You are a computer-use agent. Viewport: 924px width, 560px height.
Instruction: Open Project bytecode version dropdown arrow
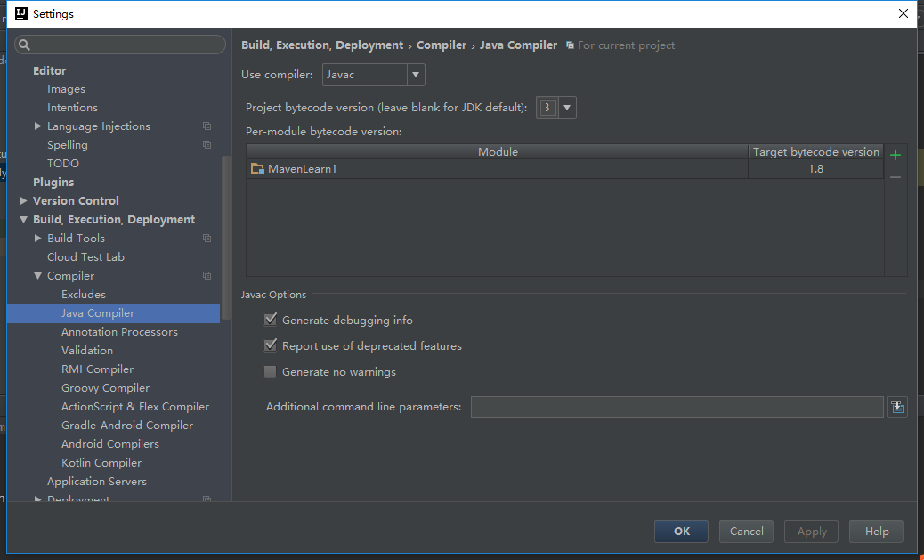click(567, 108)
